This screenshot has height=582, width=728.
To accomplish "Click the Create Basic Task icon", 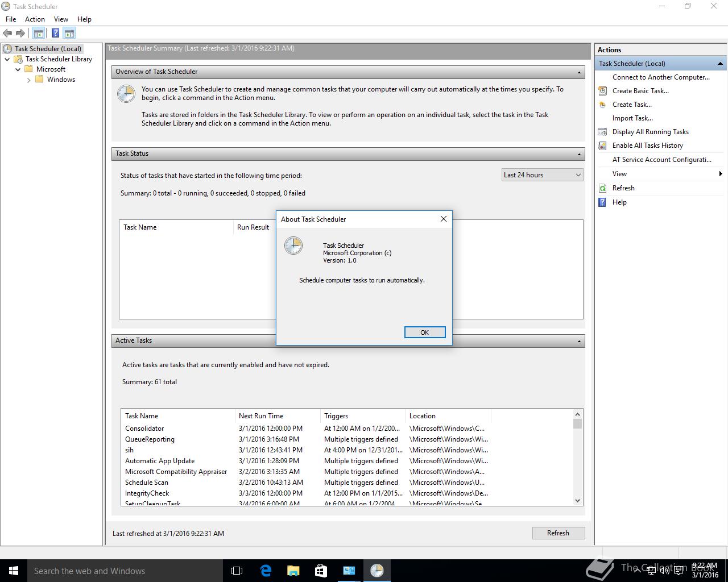I will click(602, 91).
